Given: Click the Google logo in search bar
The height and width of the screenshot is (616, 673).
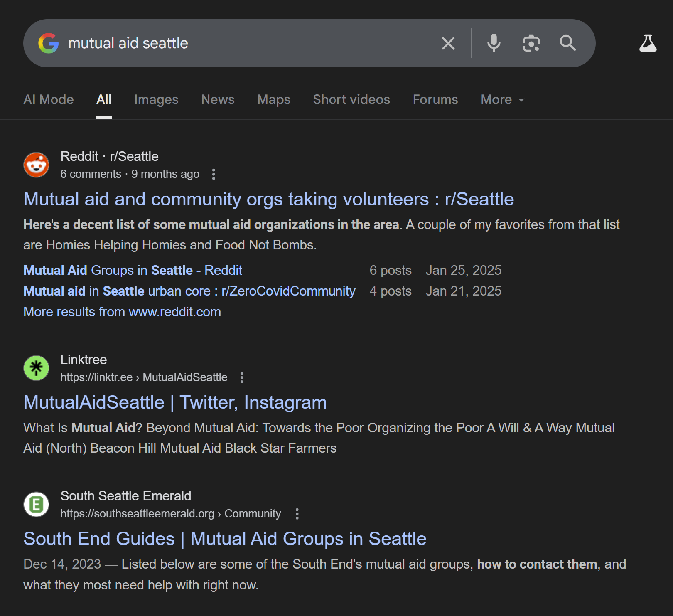Looking at the screenshot, I should tap(49, 43).
